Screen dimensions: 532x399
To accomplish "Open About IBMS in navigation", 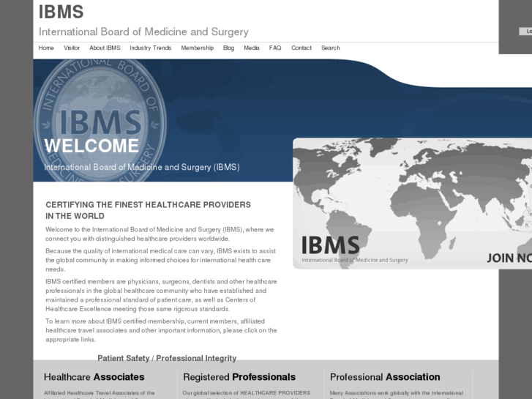I will click(105, 48).
